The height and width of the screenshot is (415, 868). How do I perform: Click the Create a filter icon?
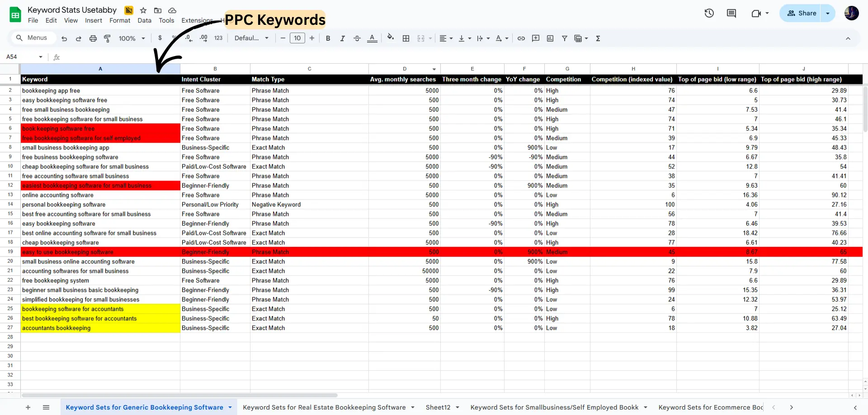click(565, 38)
